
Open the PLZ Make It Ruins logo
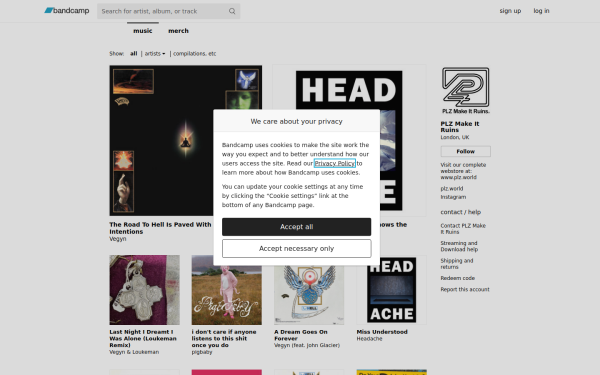(465, 90)
